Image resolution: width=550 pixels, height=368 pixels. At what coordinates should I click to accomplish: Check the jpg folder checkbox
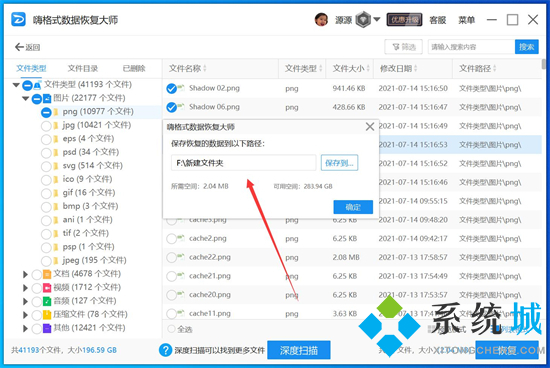46,126
